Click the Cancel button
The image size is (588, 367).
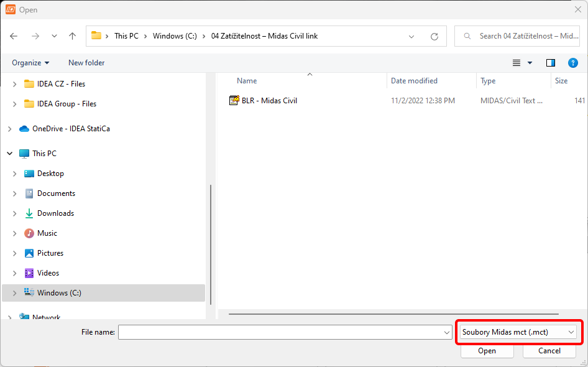(x=549, y=350)
